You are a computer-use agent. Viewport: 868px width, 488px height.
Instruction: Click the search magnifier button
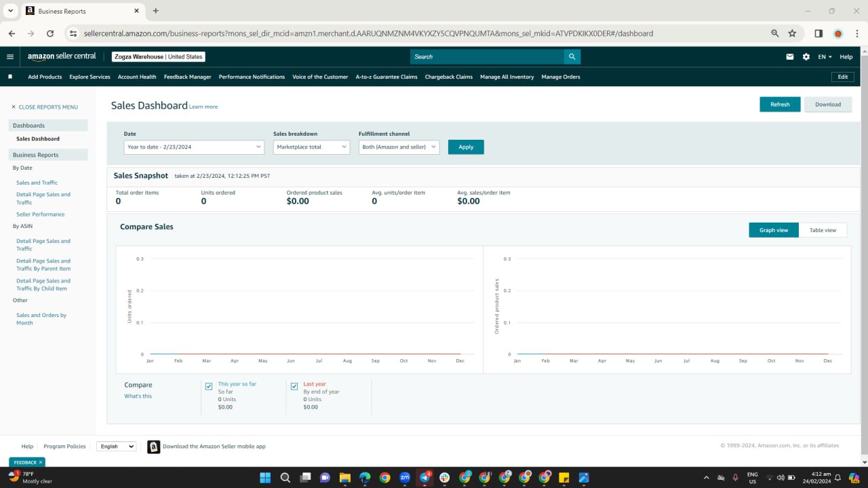click(572, 57)
